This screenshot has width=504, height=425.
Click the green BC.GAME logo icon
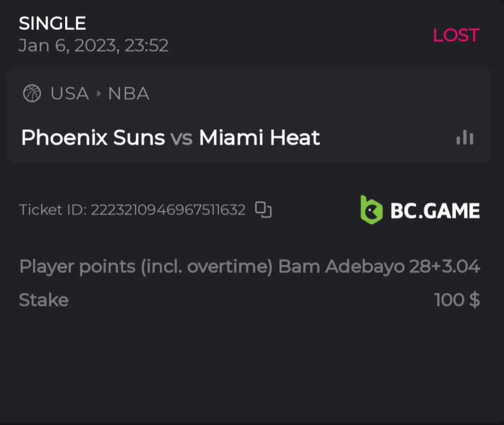pyautogui.click(x=371, y=210)
